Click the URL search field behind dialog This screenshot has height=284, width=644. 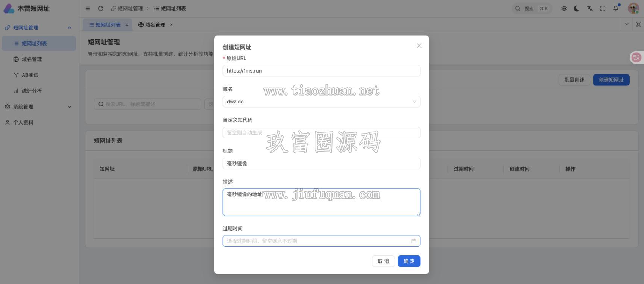click(x=148, y=104)
